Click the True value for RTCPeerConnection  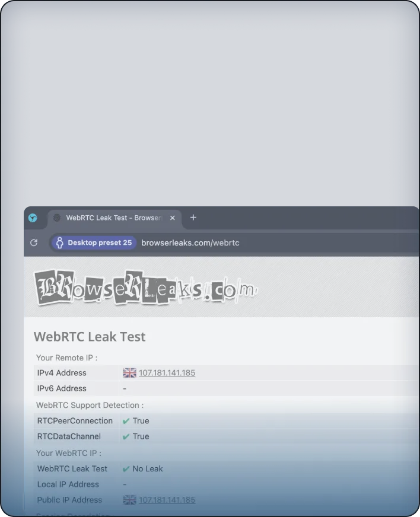tap(141, 421)
